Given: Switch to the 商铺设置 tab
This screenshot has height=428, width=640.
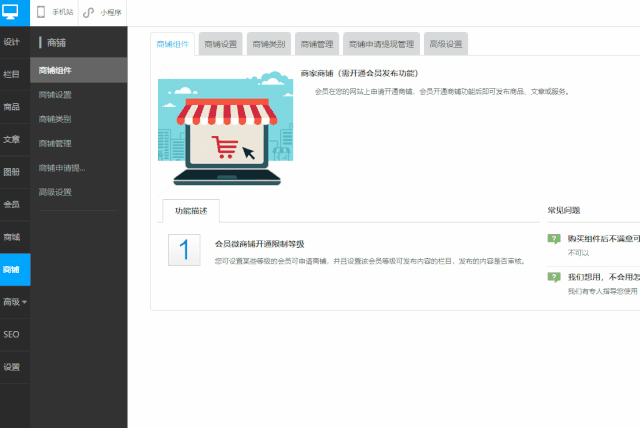Looking at the screenshot, I should coord(221,44).
